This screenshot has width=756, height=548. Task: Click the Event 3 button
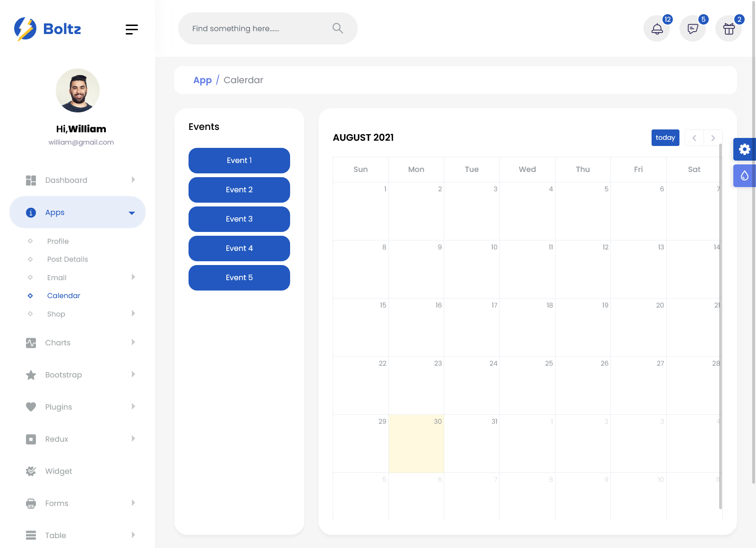coord(239,219)
